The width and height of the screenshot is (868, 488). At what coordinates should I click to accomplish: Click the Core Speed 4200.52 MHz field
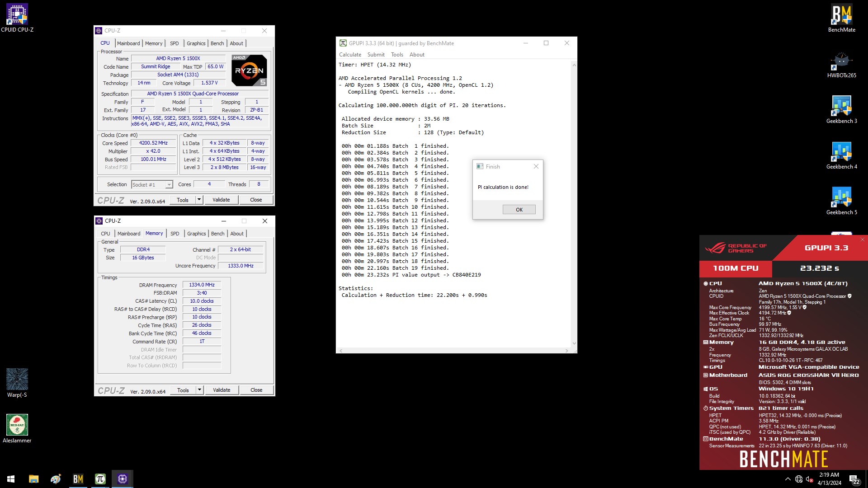tap(153, 143)
